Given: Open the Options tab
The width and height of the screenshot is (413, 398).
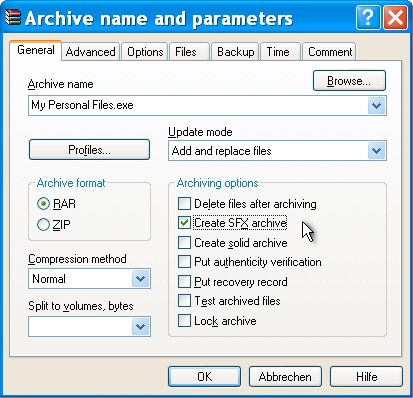Looking at the screenshot, I should point(145,52).
